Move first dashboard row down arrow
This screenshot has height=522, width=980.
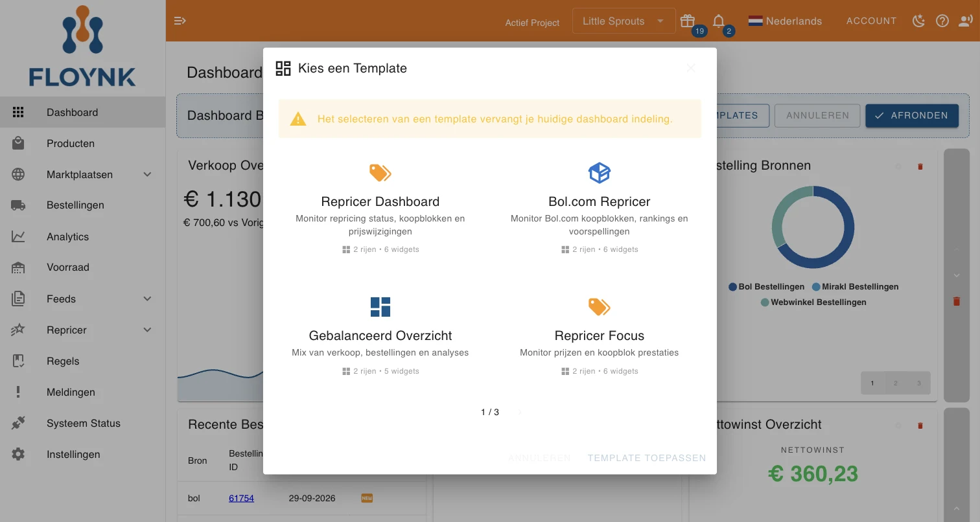(956, 275)
